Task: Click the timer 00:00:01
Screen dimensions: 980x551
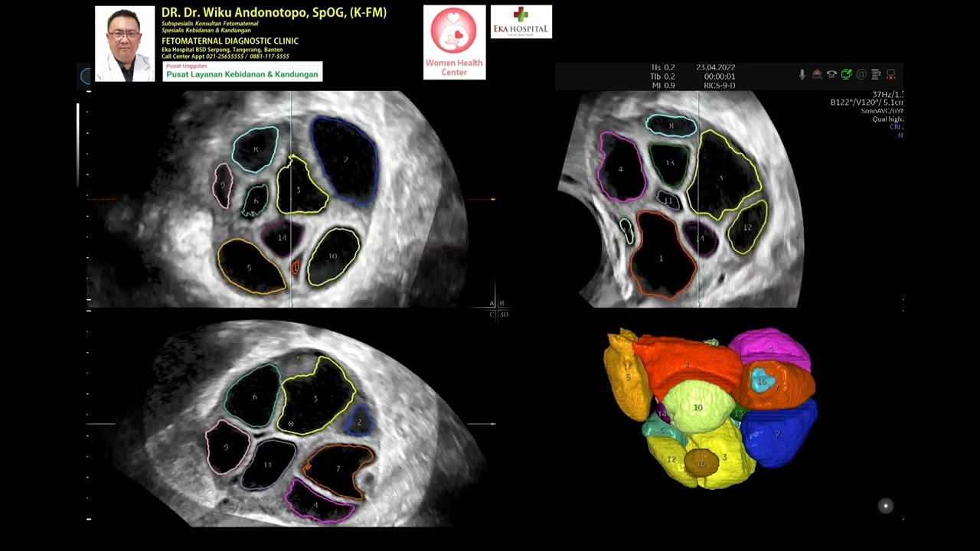Action: (720, 77)
